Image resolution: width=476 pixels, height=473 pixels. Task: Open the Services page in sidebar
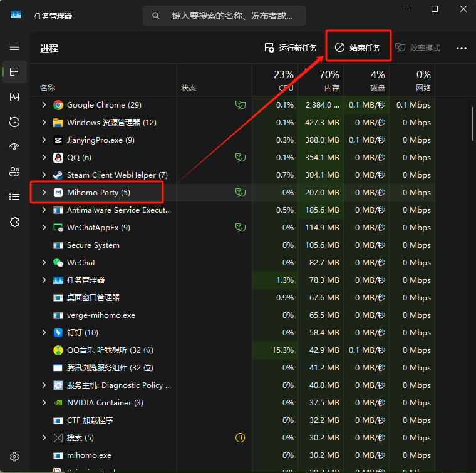coord(14,221)
